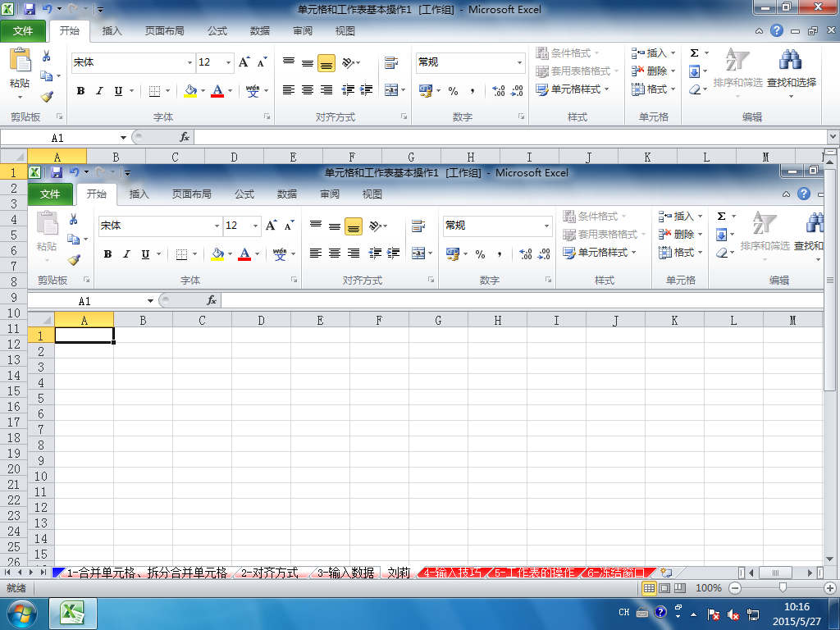
Task: Click the Cut scissors icon in main ribbon
Action: pyautogui.click(x=47, y=56)
